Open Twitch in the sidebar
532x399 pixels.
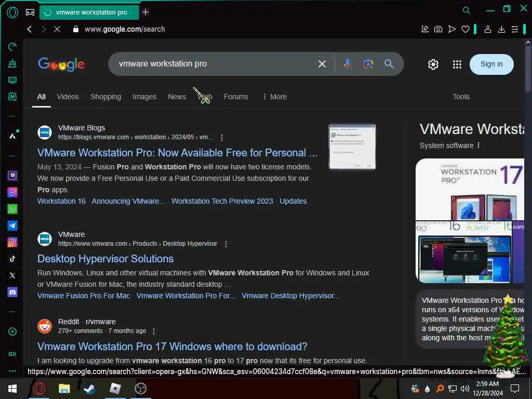tap(12, 176)
